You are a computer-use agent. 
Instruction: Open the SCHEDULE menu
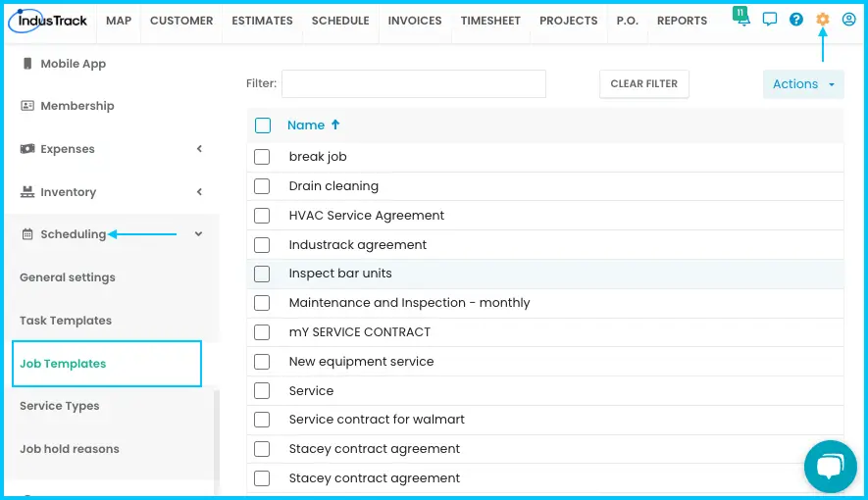click(x=340, y=21)
